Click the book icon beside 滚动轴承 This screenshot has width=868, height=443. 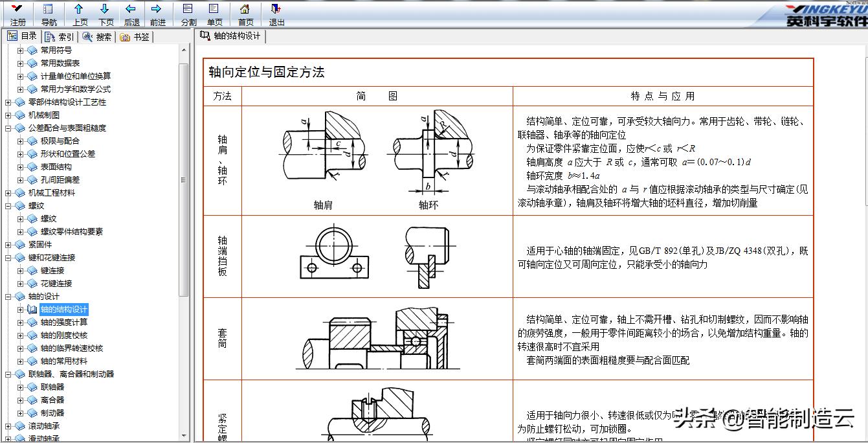tap(20, 426)
